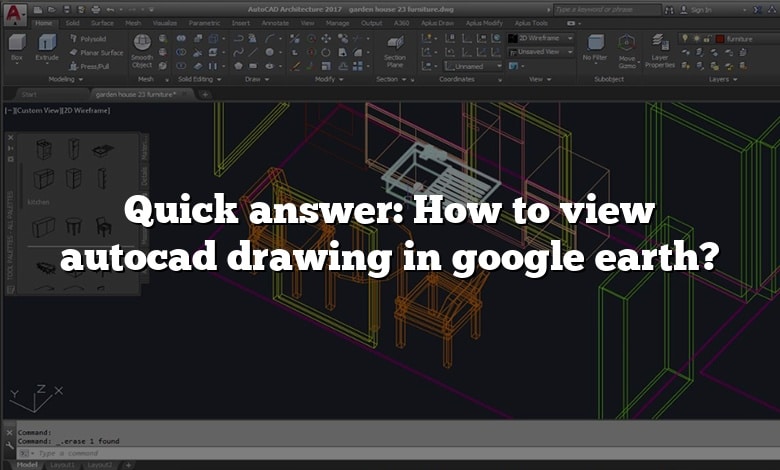Click the Open folder icon in quick access toolbar
The width and height of the screenshot is (780, 470).
pos(52,10)
